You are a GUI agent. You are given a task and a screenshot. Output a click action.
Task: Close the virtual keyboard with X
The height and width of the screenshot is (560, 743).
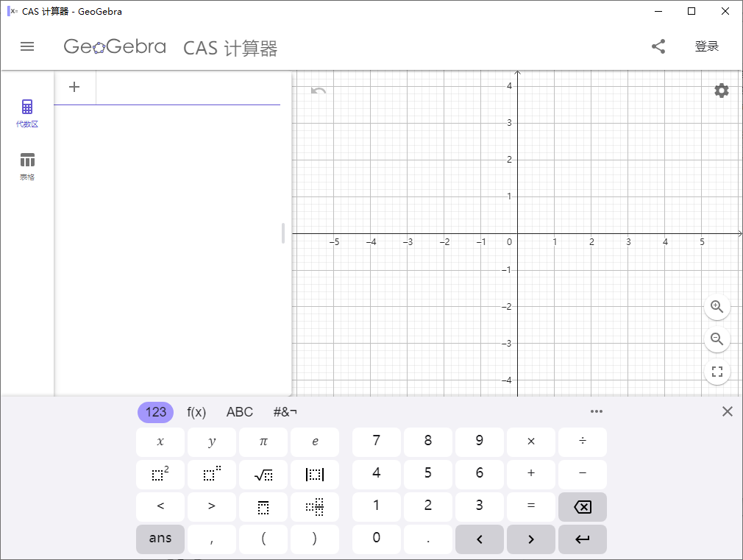click(x=728, y=411)
